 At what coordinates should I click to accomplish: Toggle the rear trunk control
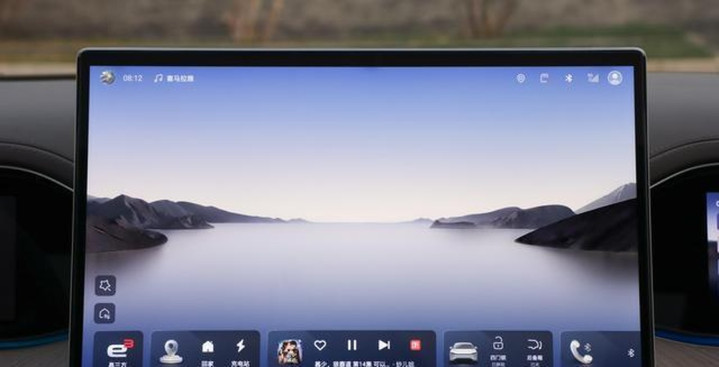(535, 345)
